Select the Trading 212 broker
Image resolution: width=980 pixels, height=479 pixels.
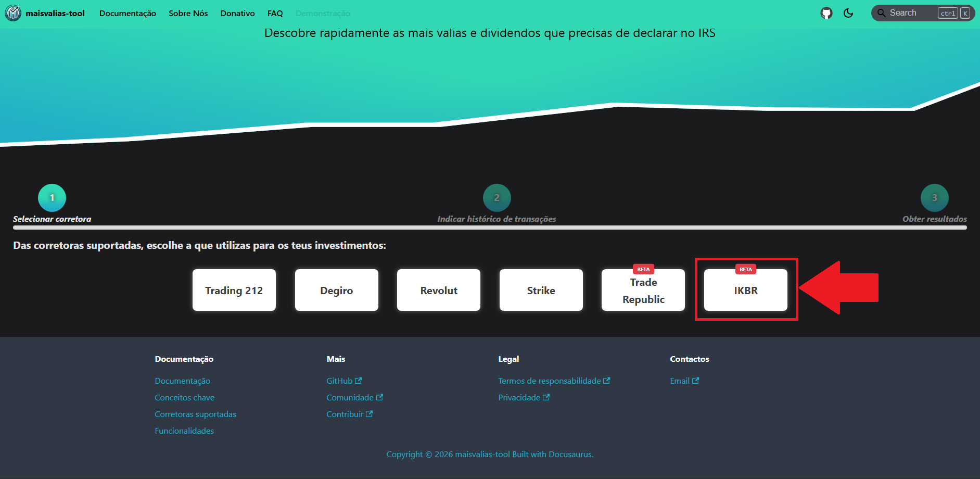(234, 290)
